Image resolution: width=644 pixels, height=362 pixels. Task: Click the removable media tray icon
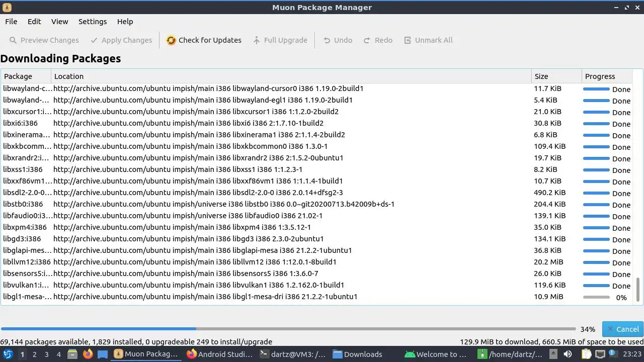553,354
